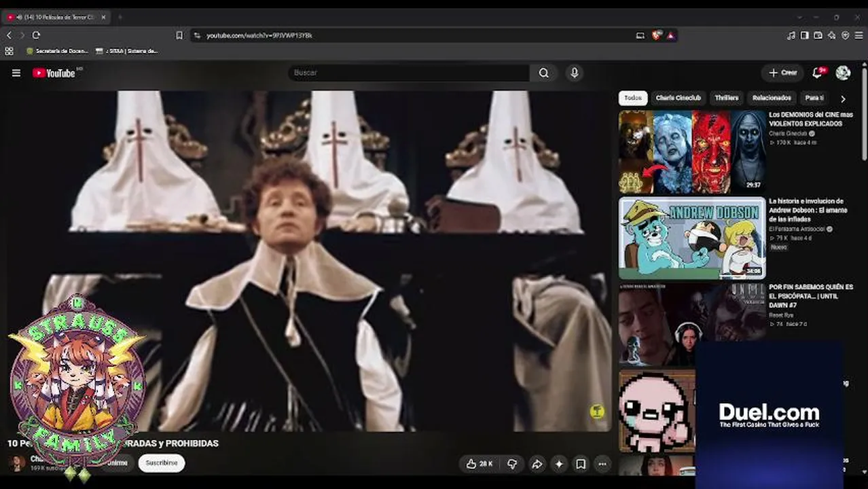Open the channel avatar below the video
The image size is (868, 489).
(16, 463)
